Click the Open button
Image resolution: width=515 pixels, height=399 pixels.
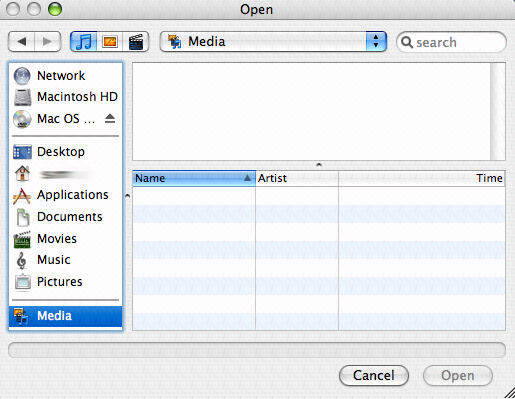tap(458, 376)
